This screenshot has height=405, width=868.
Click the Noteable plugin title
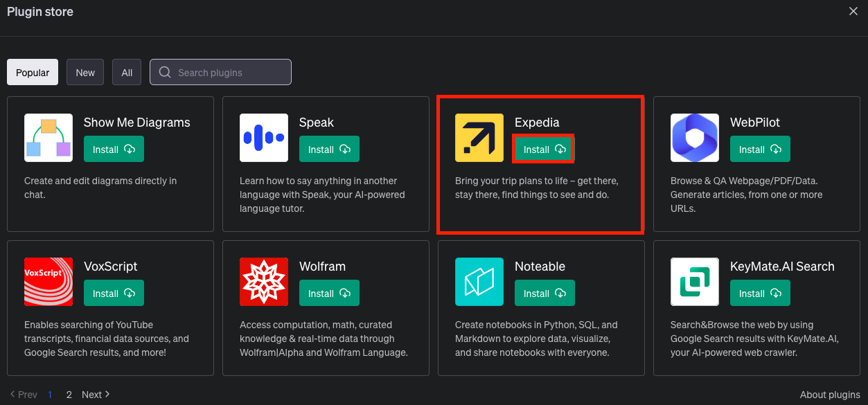coord(540,267)
